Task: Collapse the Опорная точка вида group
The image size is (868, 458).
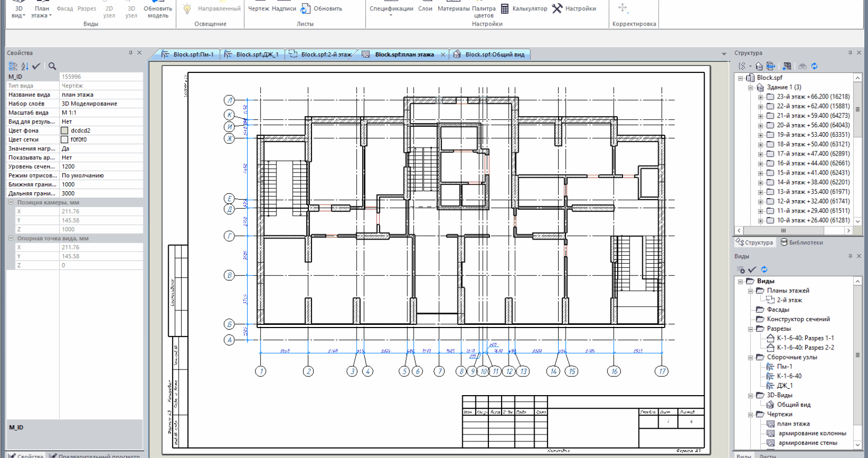Action: click(x=11, y=239)
